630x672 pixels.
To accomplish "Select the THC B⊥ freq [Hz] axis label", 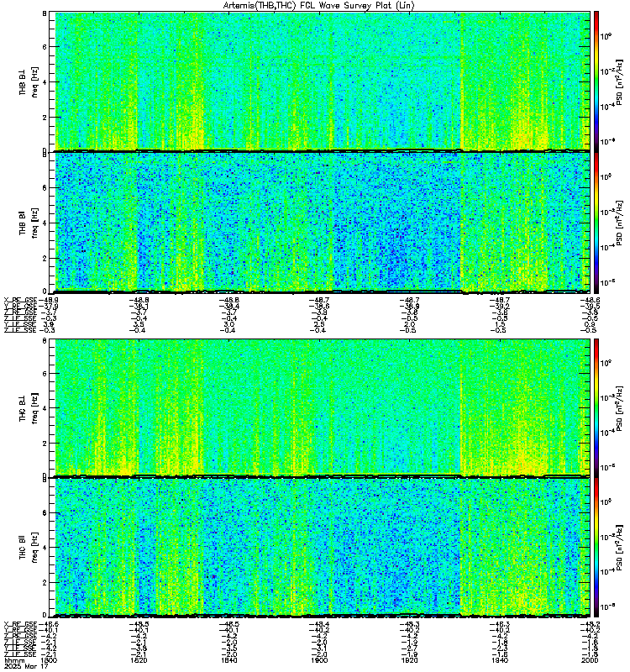I will click(x=29, y=408).
